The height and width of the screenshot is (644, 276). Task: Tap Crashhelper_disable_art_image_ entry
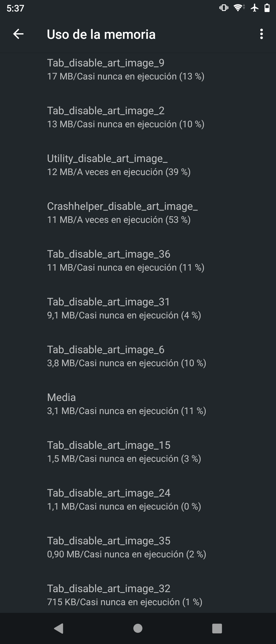coord(138,213)
